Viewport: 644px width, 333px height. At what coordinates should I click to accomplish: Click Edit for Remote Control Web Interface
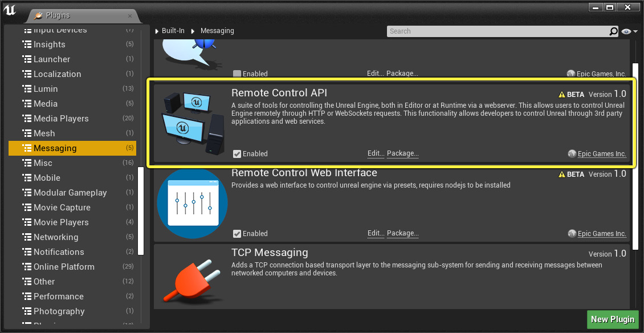click(x=376, y=233)
